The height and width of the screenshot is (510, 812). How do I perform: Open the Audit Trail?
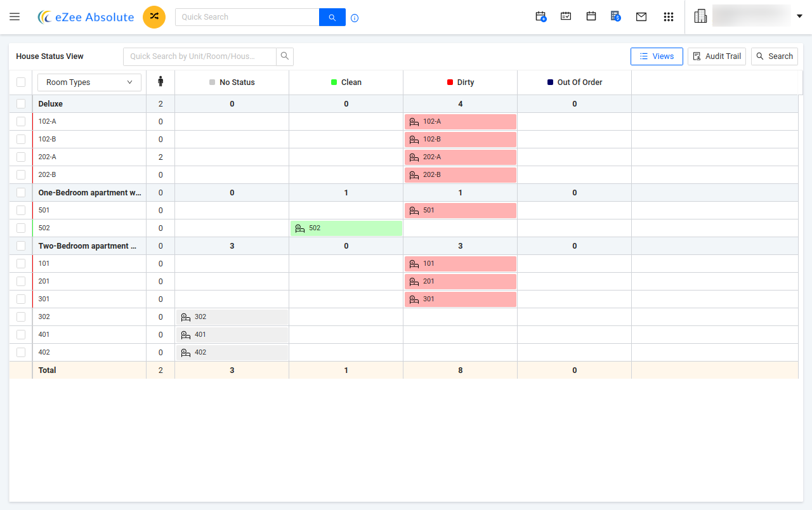click(x=717, y=56)
